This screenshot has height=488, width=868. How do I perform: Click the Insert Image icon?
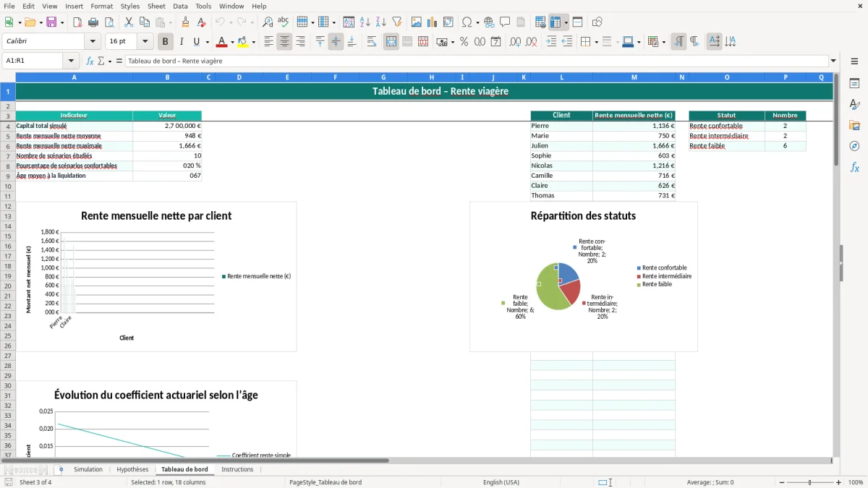click(x=417, y=22)
